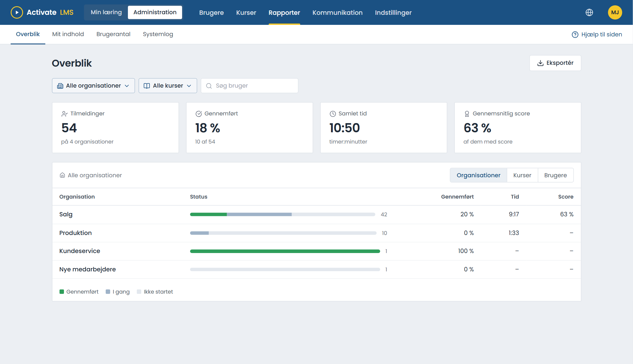This screenshot has height=364, width=633.
Task: Open the MJ user avatar menu
Action: 615,12
